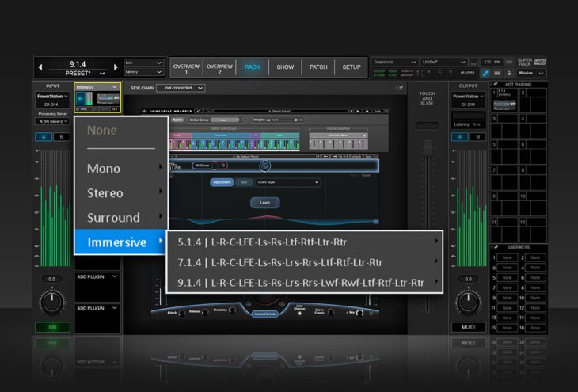
Task: Open the Surround submenu
Action: click(120, 218)
